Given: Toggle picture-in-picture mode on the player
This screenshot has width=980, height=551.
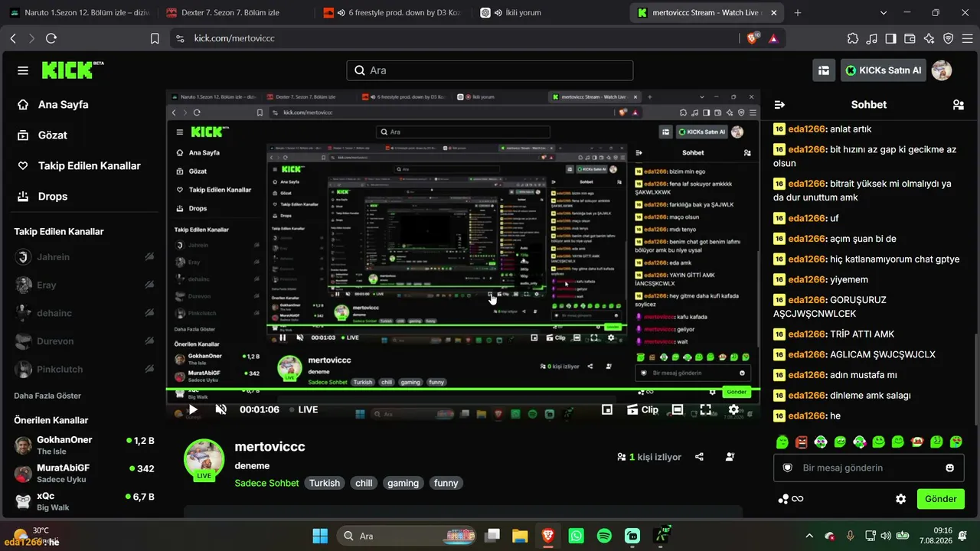Looking at the screenshot, I should 607,409.
